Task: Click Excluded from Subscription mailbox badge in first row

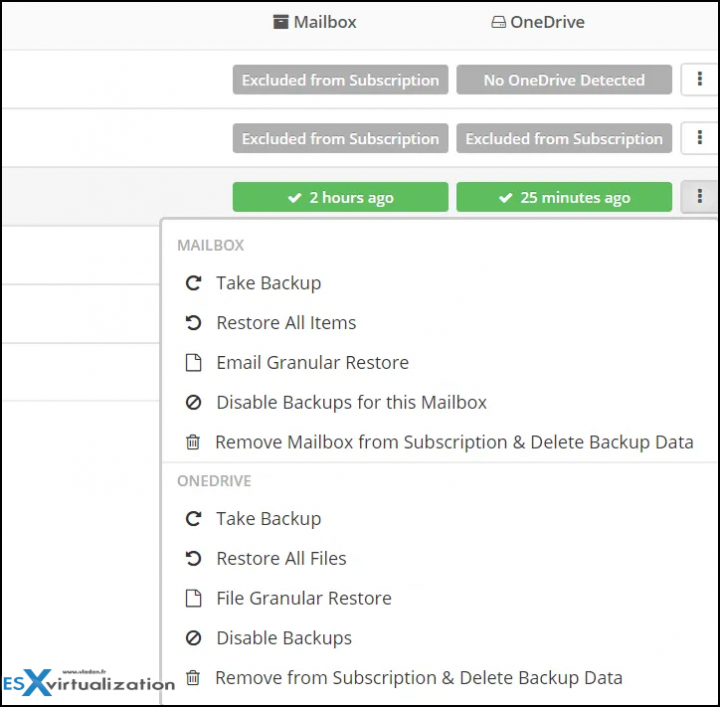Action: (340, 80)
